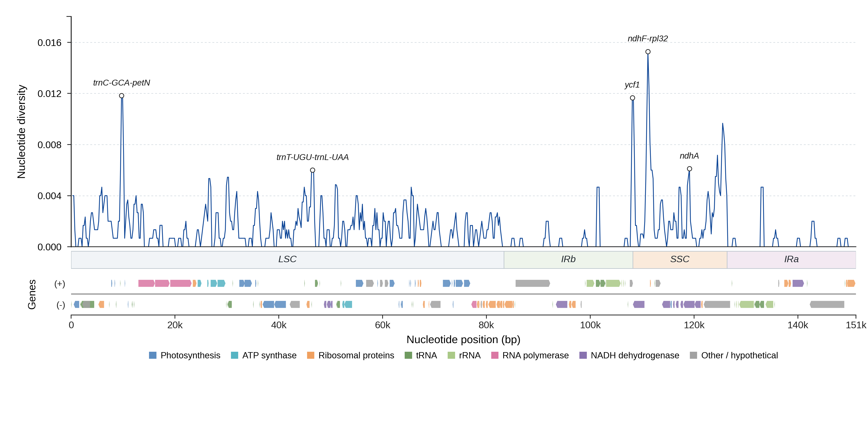Image resolution: width=868 pixels, height=422 pixels.
Task: Click the 'ndhA' annotation label
Action: [x=689, y=156]
